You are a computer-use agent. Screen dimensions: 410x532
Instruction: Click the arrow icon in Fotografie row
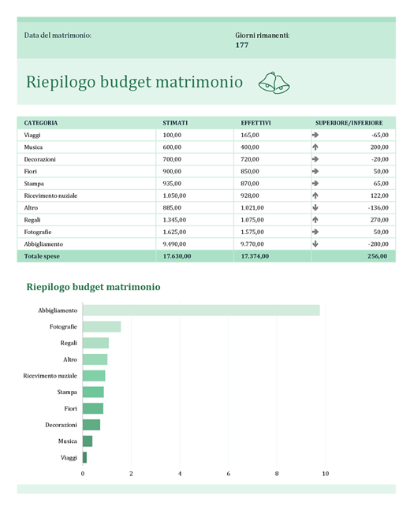(315, 232)
